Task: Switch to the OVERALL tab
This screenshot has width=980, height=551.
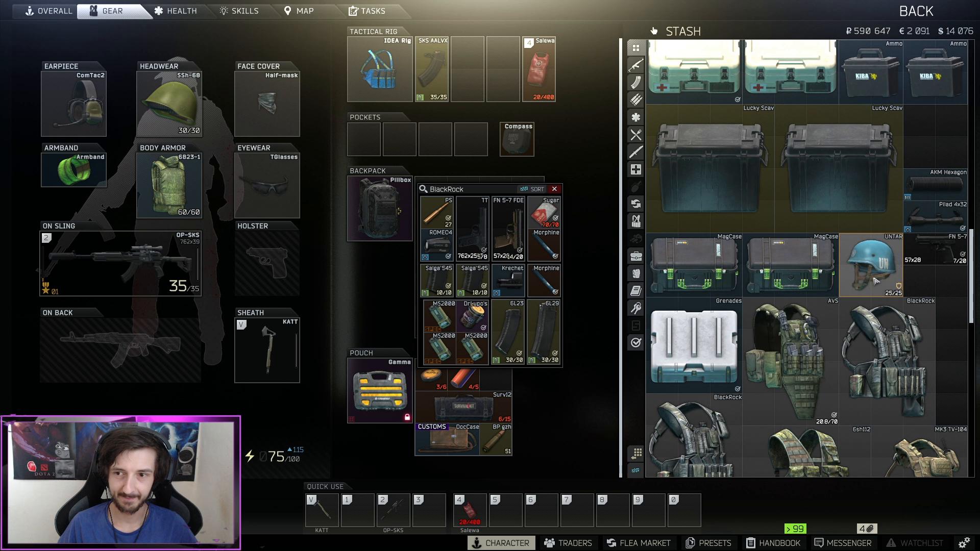Action: [x=49, y=11]
